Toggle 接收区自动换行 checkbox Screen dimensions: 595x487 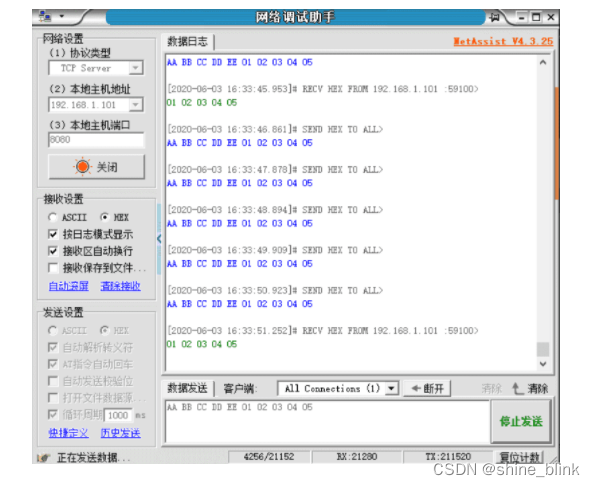tap(53, 251)
